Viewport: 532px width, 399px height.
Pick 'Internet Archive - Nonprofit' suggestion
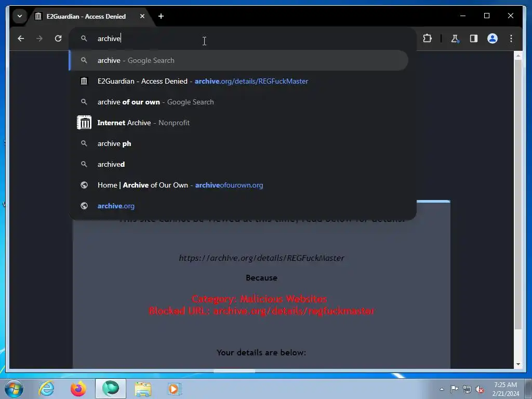pos(238,123)
